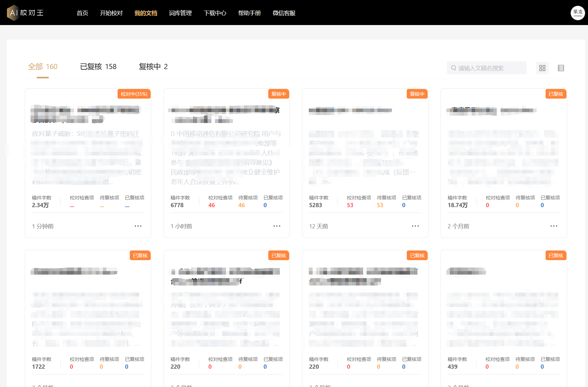Open more options on the 1 小时前 card
This screenshot has width=588, height=387.
tap(277, 226)
